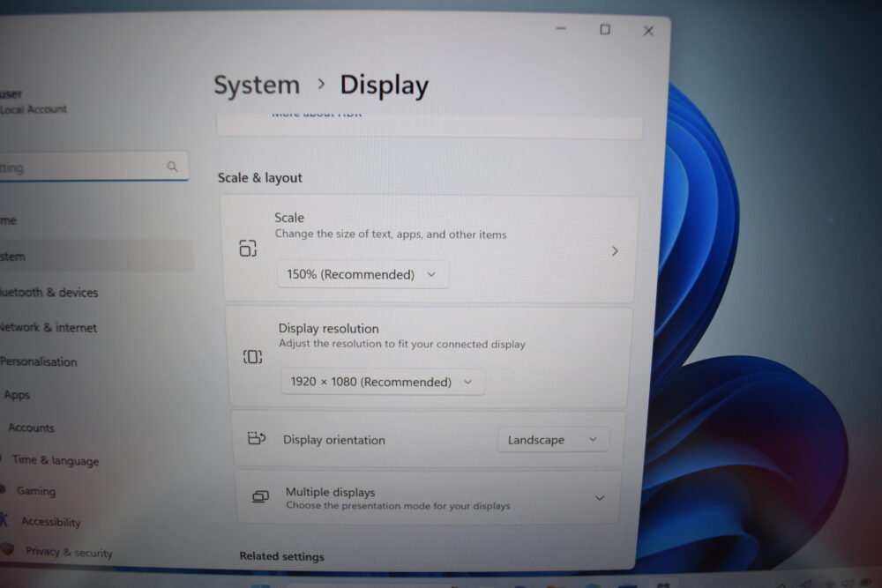Open custom scaling via the Scale row arrow

615,250
